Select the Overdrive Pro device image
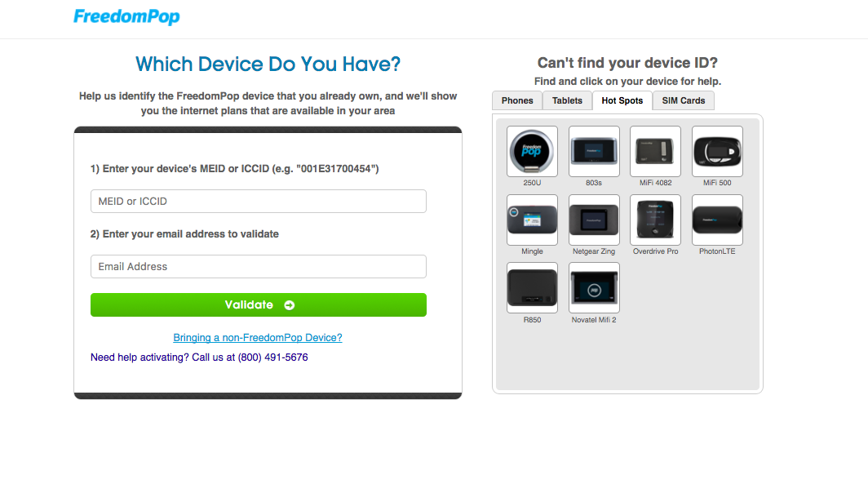 point(655,220)
